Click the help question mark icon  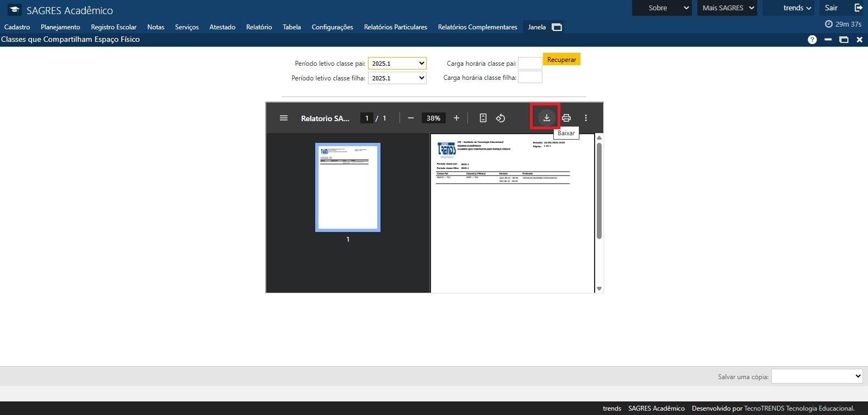(812, 40)
